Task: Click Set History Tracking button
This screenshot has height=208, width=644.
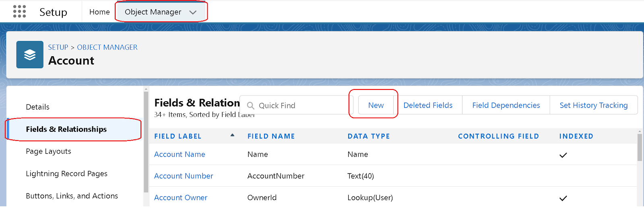Action: coord(594,105)
